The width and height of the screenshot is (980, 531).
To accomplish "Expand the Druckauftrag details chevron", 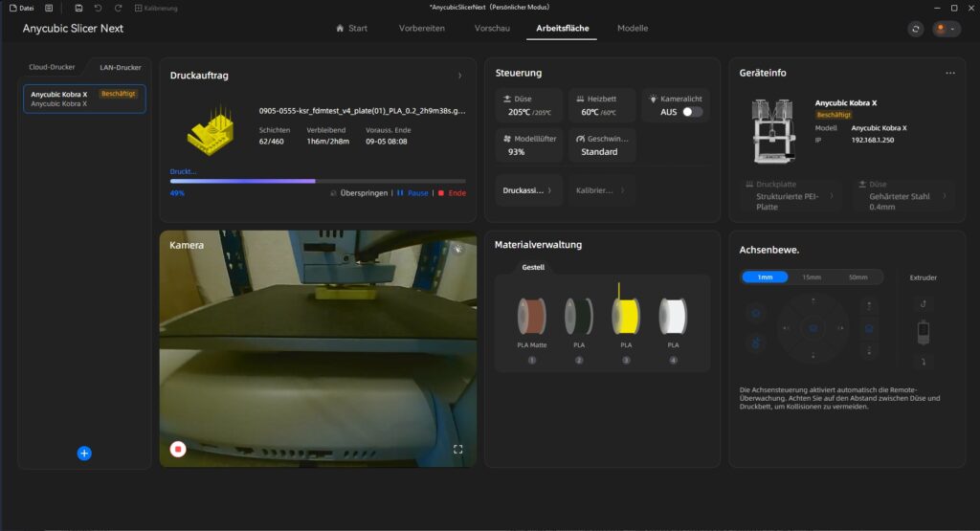I will 460,76.
